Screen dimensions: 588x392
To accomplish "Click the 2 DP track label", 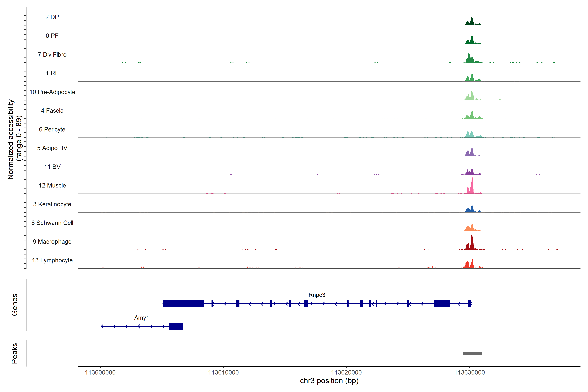I will [x=52, y=17].
